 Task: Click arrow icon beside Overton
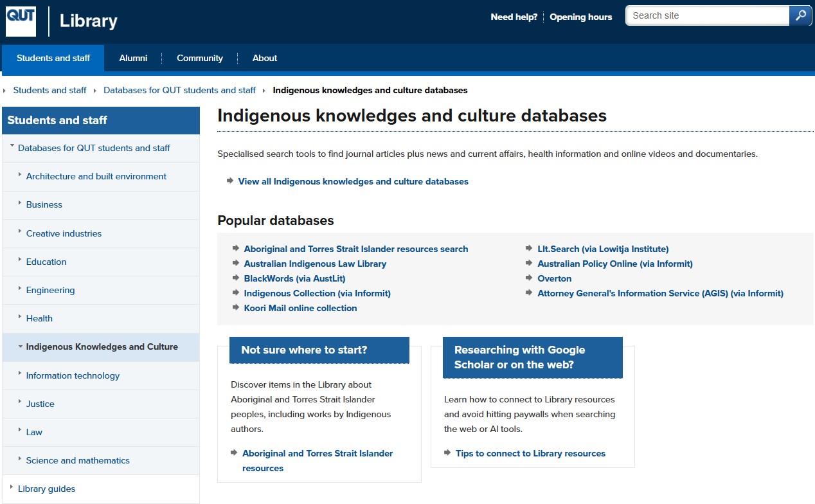(x=530, y=278)
